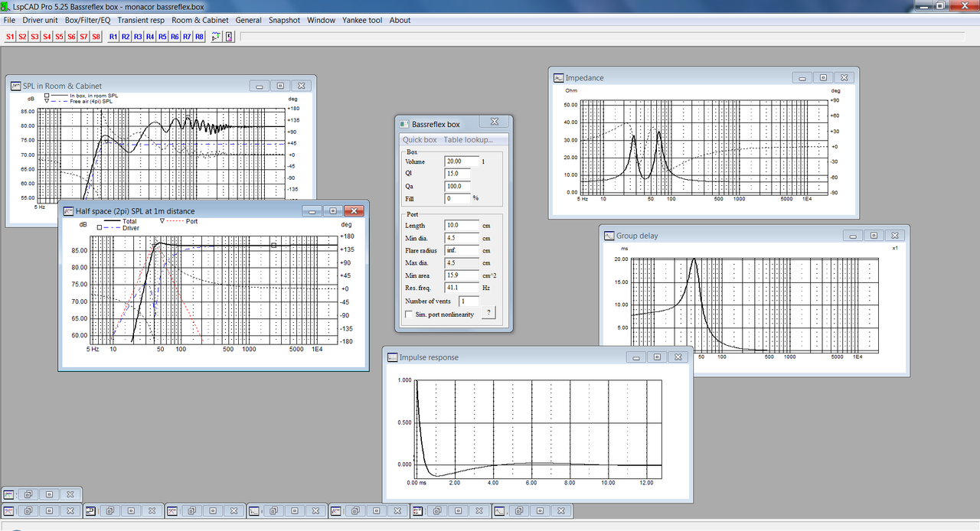980x531 pixels.
Task: Click the Fill percentage field
Action: (x=458, y=198)
